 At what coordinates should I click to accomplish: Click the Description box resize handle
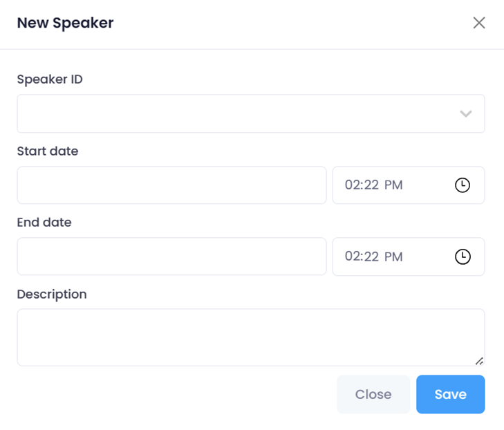(x=479, y=361)
